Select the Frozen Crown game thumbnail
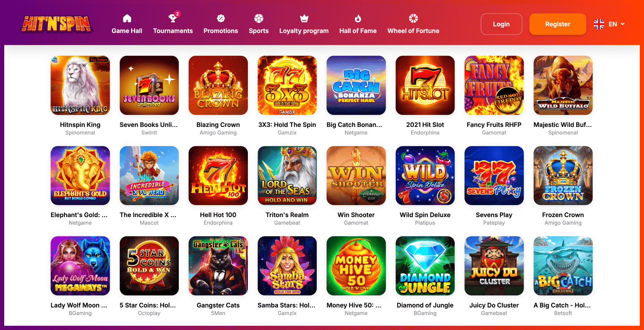644x330 pixels. (x=563, y=176)
